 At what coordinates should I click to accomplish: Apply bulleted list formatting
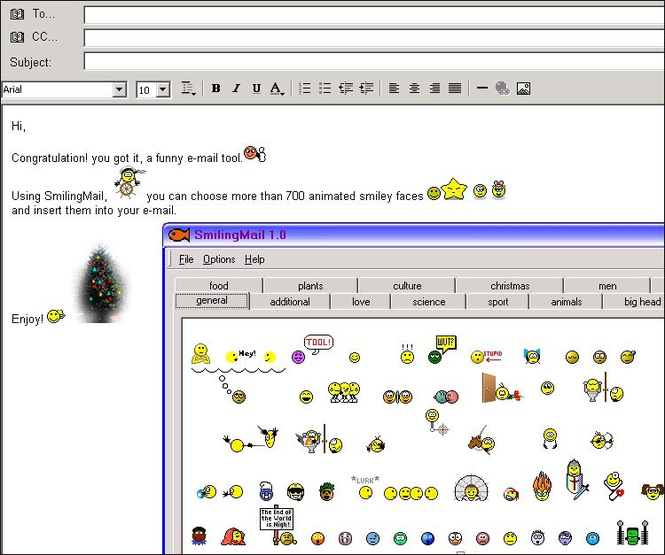tap(325, 88)
